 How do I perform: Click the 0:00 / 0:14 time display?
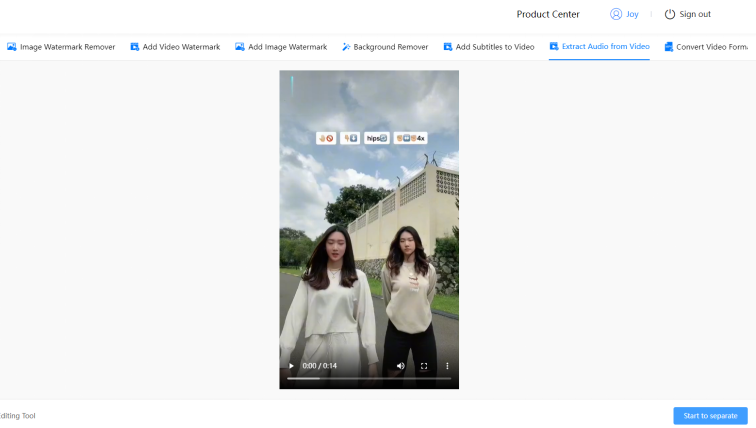(x=320, y=366)
